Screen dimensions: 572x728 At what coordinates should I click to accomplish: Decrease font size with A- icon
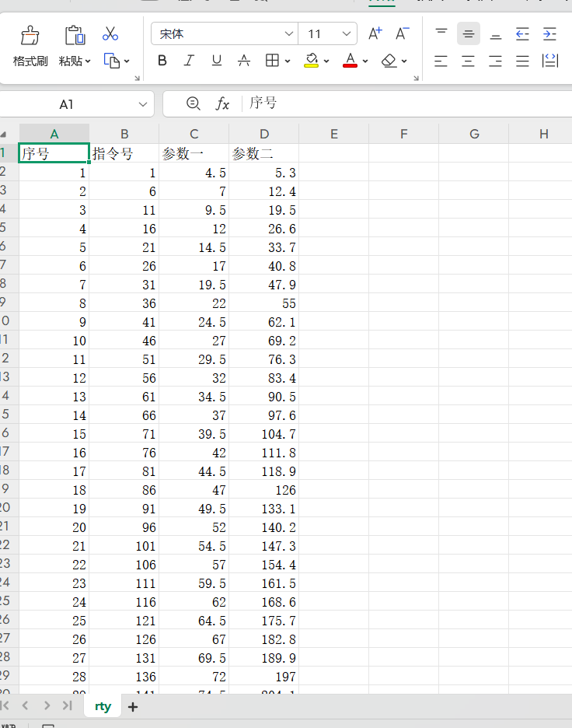point(402,33)
